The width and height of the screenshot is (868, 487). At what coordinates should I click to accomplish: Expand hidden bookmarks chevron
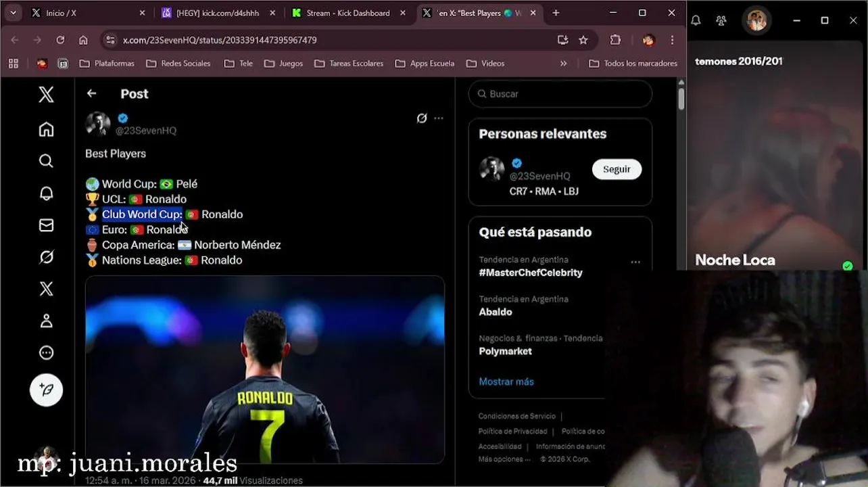pyautogui.click(x=564, y=64)
